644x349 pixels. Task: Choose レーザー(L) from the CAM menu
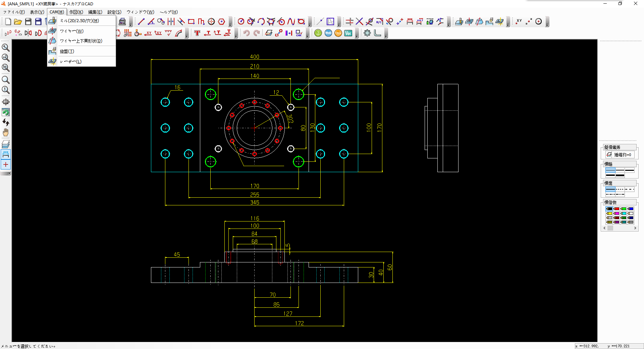pos(82,61)
